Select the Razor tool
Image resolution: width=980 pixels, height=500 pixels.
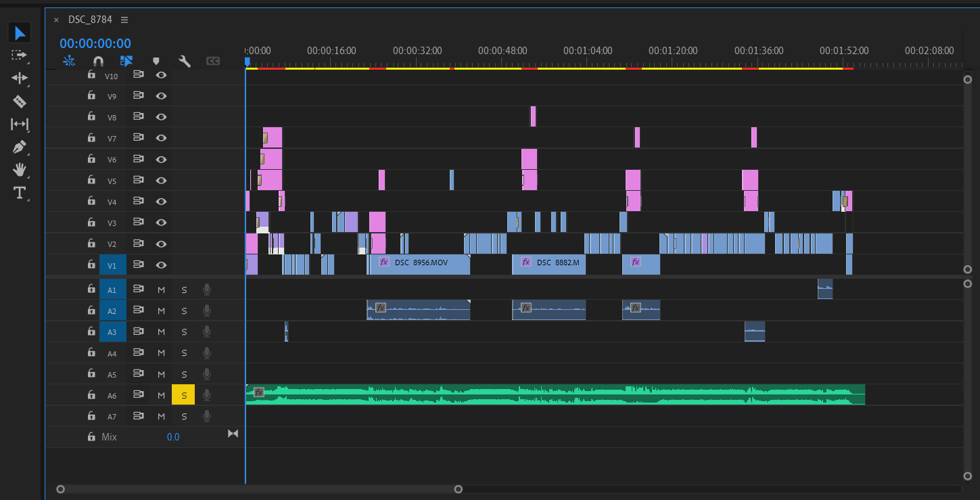[x=20, y=101]
